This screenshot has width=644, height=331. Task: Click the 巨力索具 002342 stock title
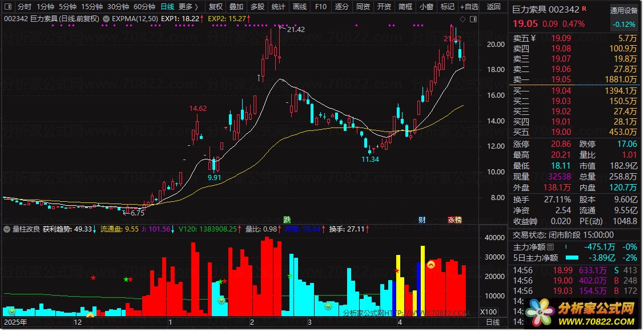click(546, 9)
